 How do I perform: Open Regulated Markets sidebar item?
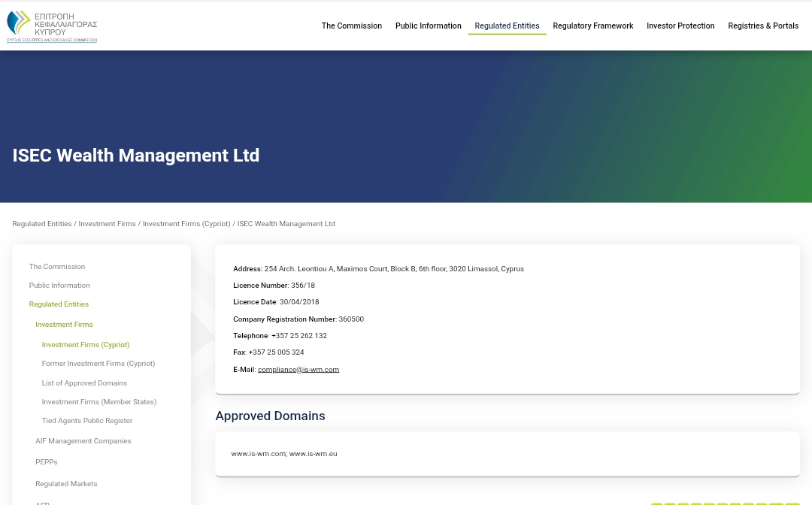pyautogui.click(x=66, y=484)
